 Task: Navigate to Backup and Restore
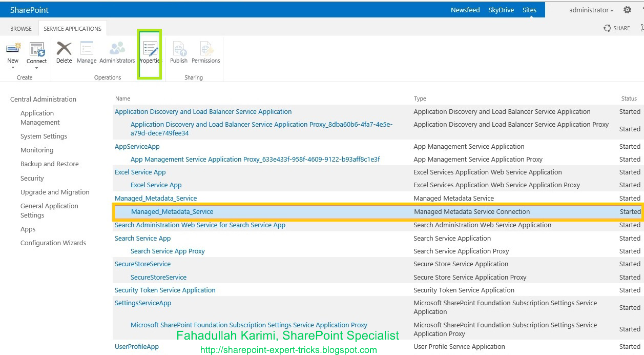click(50, 164)
